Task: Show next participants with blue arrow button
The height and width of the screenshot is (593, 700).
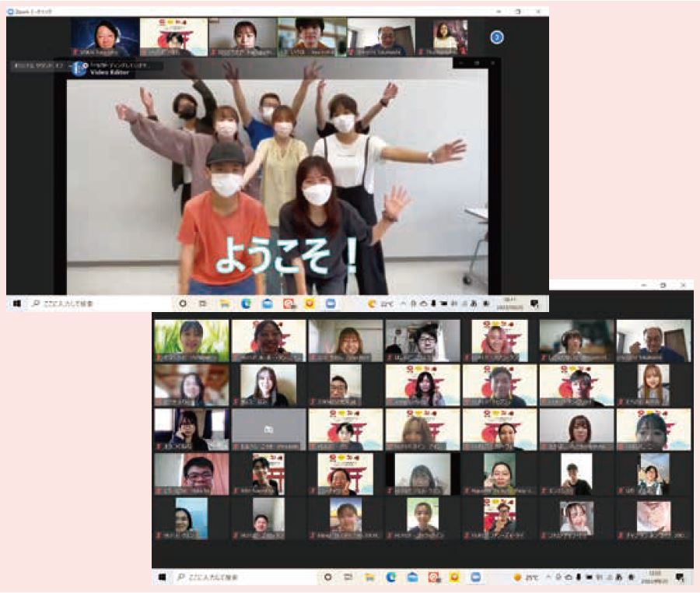Action: pos(497,37)
